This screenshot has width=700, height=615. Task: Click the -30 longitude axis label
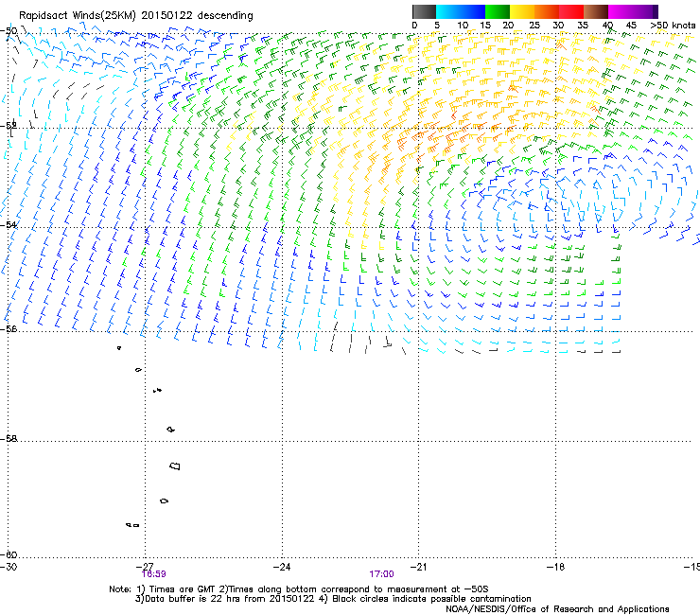point(9,567)
